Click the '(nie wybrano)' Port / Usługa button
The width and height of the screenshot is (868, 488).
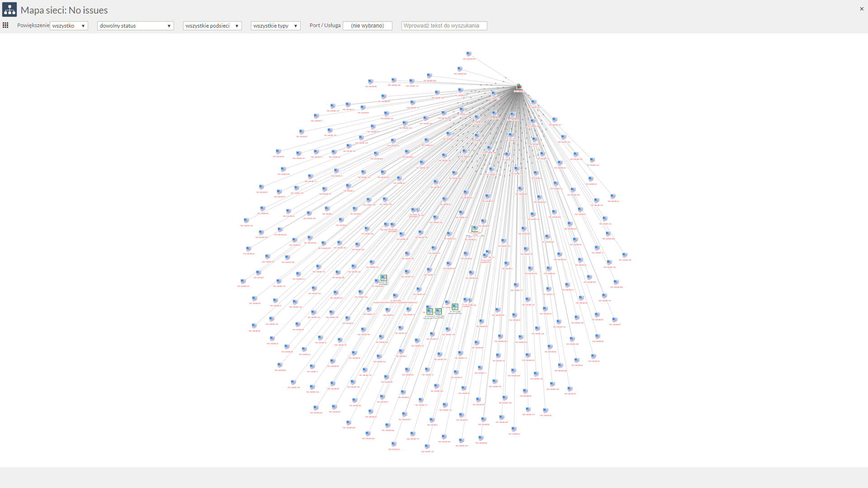368,26
